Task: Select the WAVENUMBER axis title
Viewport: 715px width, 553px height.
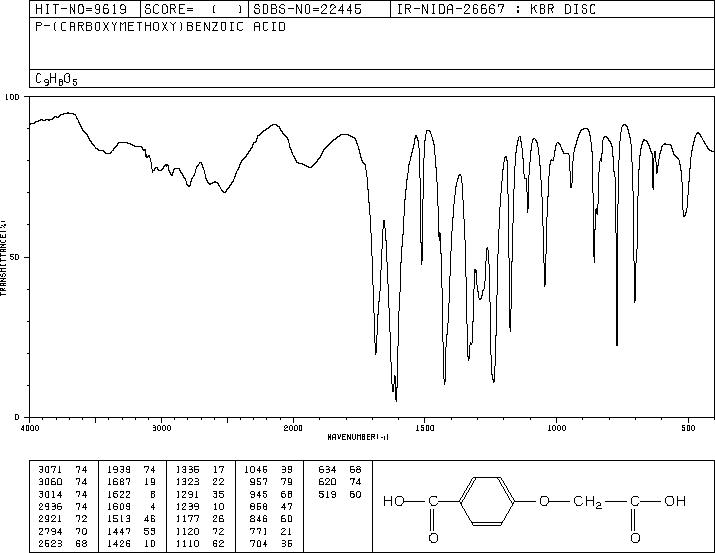Action: click(358, 437)
